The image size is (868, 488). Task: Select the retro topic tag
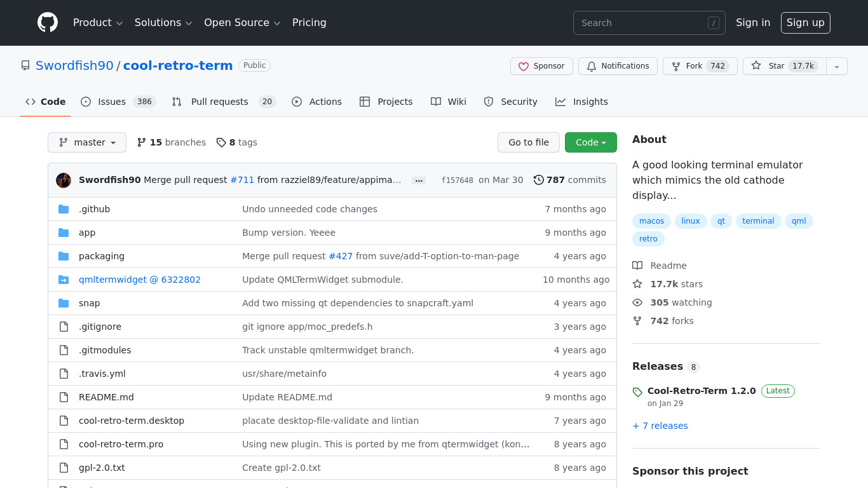pyautogui.click(x=648, y=239)
